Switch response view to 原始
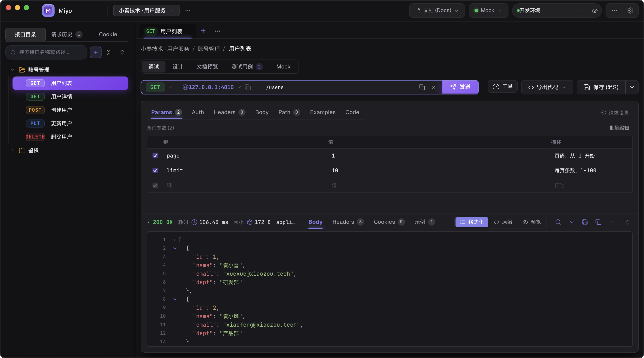The width and height of the screenshot is (644, 358). (503, 222)
